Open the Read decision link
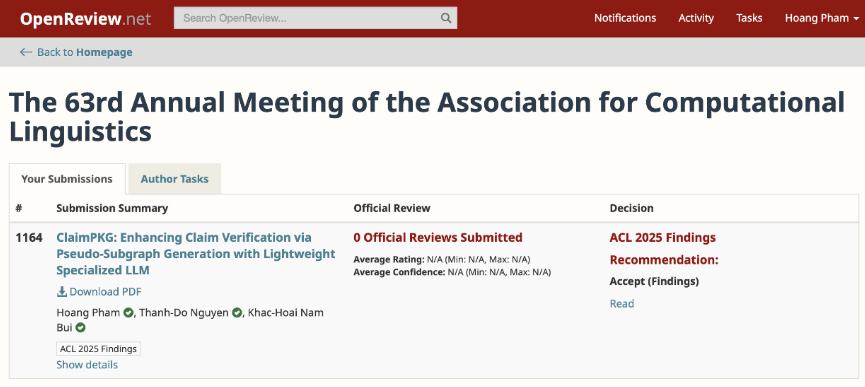The image size is (865, 387). tap(622, 304)
